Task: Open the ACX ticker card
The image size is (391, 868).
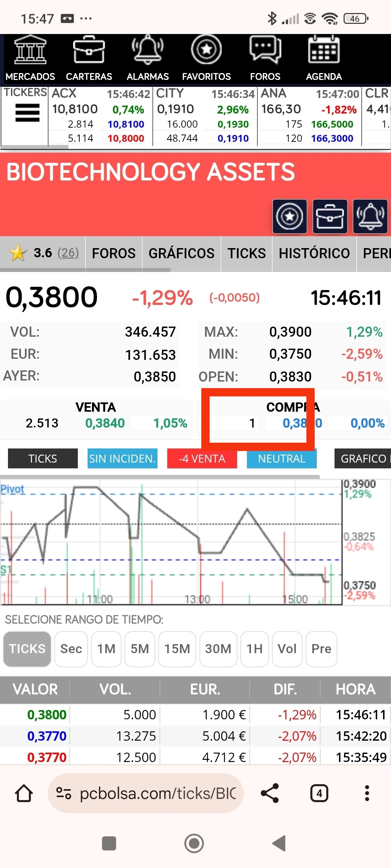Action: [x=100, y=116]
